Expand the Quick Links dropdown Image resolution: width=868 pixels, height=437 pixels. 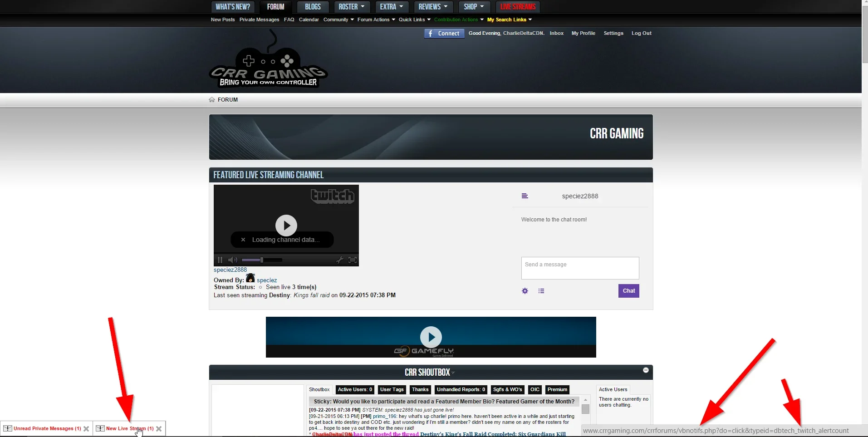coord(415,20)
